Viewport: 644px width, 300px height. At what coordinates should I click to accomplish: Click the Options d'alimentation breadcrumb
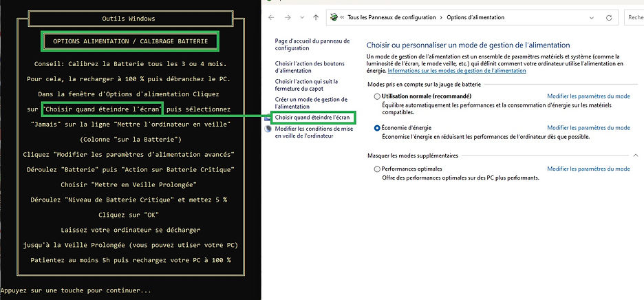coord(475,18)
